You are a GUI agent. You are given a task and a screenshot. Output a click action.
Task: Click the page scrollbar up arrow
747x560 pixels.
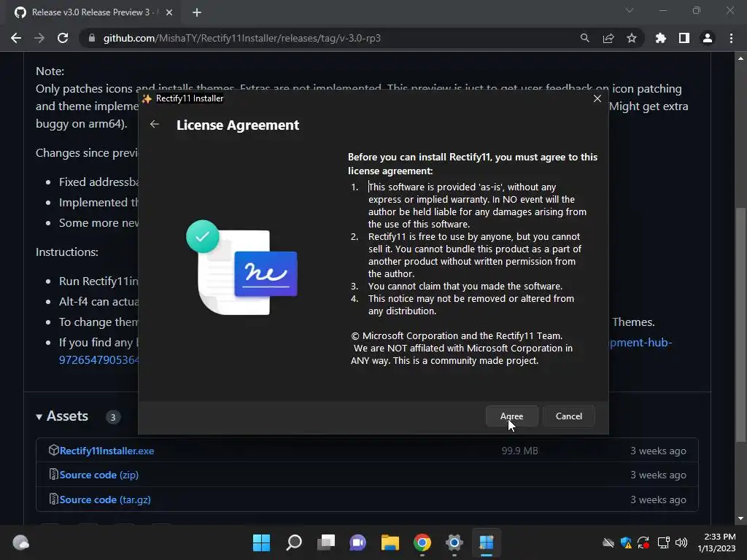tap(740, 58)
